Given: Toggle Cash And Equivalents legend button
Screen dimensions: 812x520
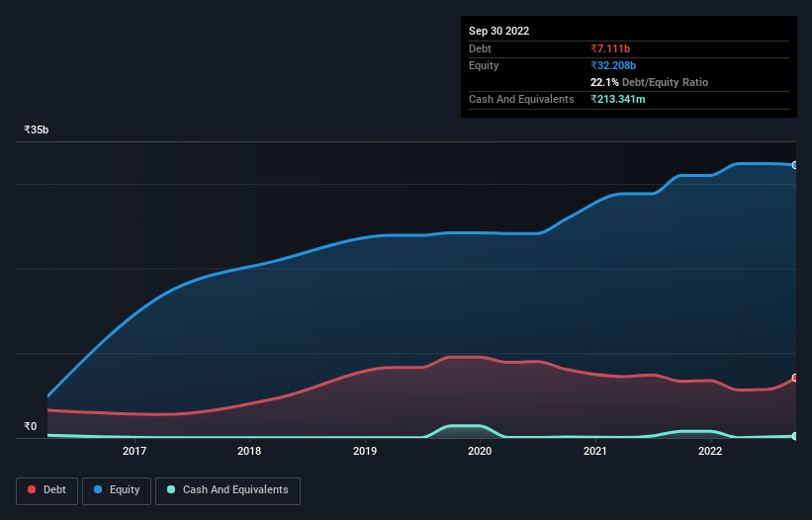Looking at the screenshot, I should (x=227, y=490).
